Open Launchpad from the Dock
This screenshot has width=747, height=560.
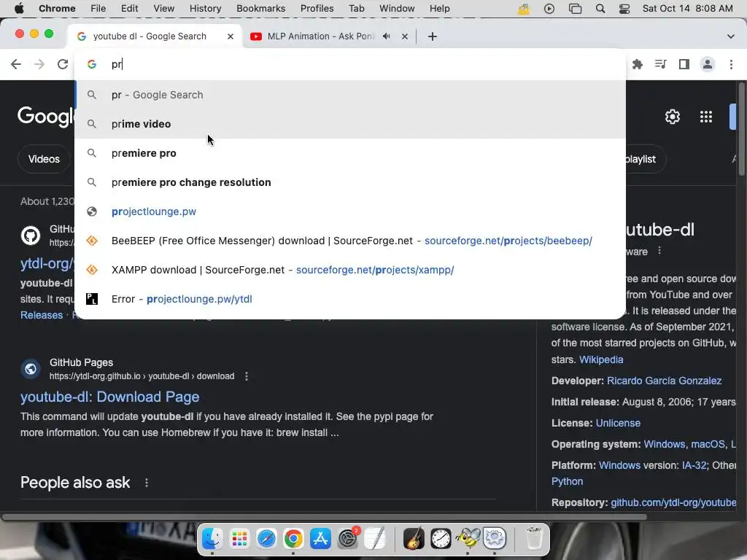[239, 539]
